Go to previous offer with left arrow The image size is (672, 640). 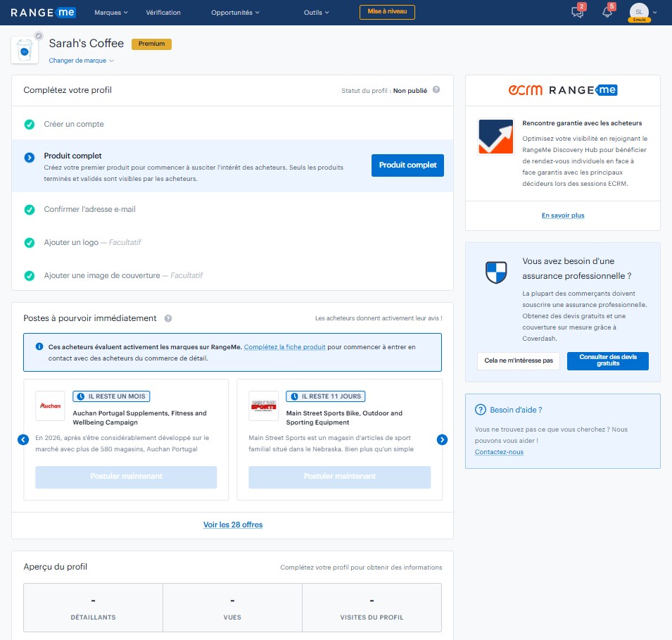23,439
